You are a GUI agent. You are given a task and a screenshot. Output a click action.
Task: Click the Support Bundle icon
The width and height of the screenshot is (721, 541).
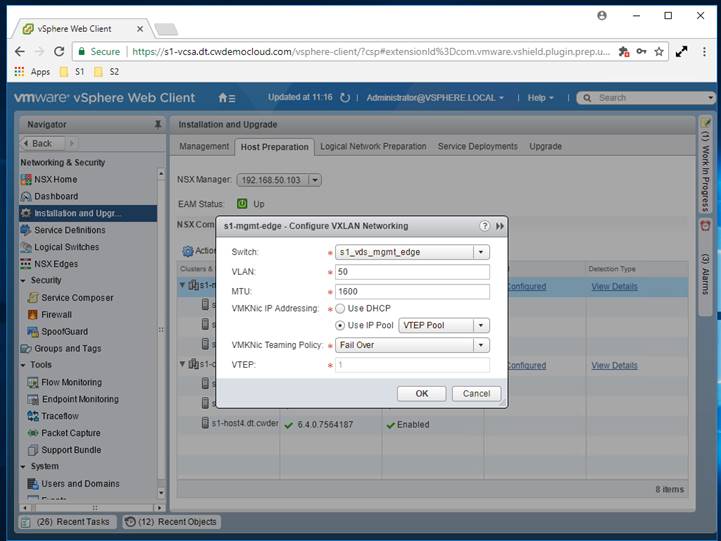[x=33, y=450]
